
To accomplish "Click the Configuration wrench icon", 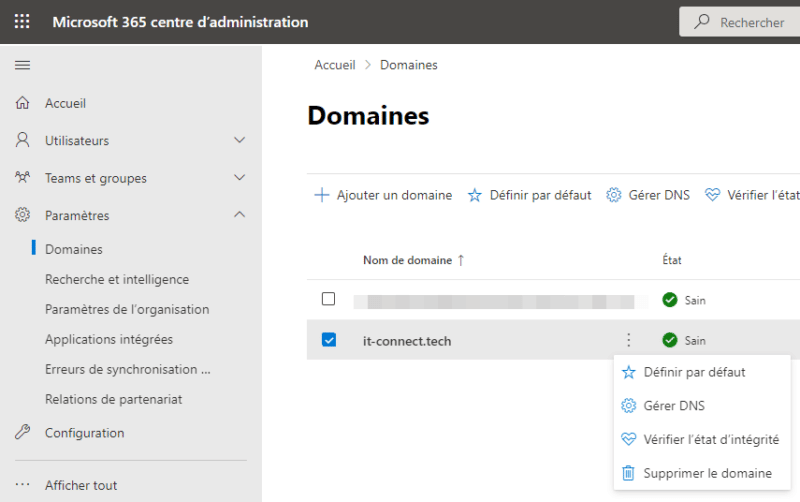I will (22, 432).
